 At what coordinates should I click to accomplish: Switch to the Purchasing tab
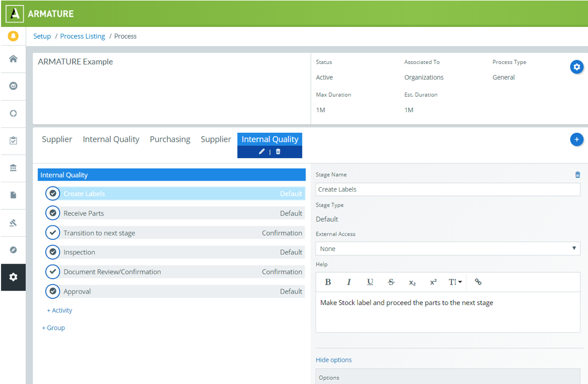point(170,139)
